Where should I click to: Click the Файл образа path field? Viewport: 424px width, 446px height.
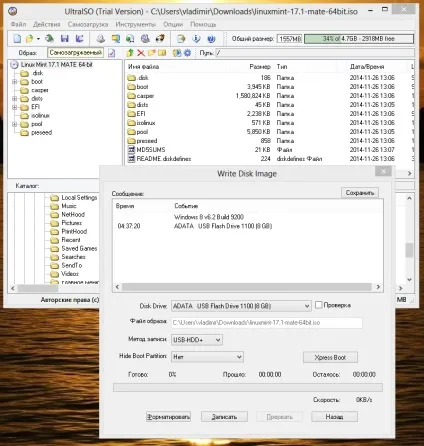click(x=267, y=323)
